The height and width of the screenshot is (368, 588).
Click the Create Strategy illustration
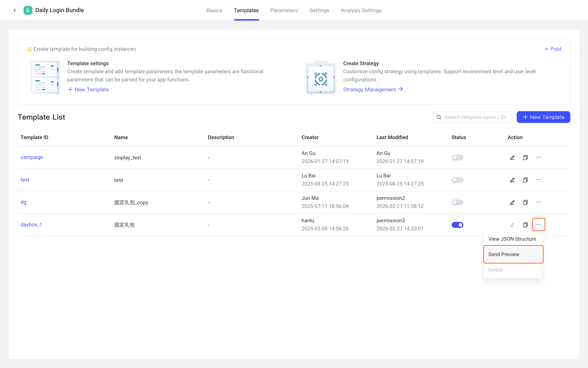point(321,77)
